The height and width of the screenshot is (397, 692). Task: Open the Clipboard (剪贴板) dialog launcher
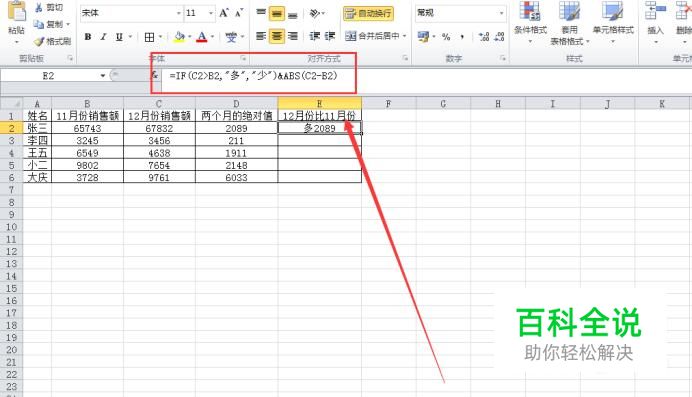pos(70,58)
